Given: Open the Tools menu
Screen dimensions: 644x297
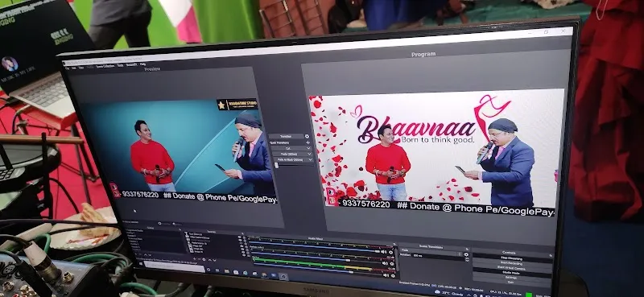Looking at the screenshot, I should (120, 65).
